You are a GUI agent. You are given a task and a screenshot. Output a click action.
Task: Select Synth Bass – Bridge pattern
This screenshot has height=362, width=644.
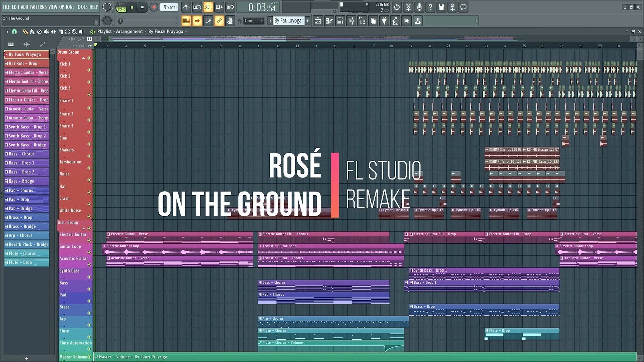27,145
